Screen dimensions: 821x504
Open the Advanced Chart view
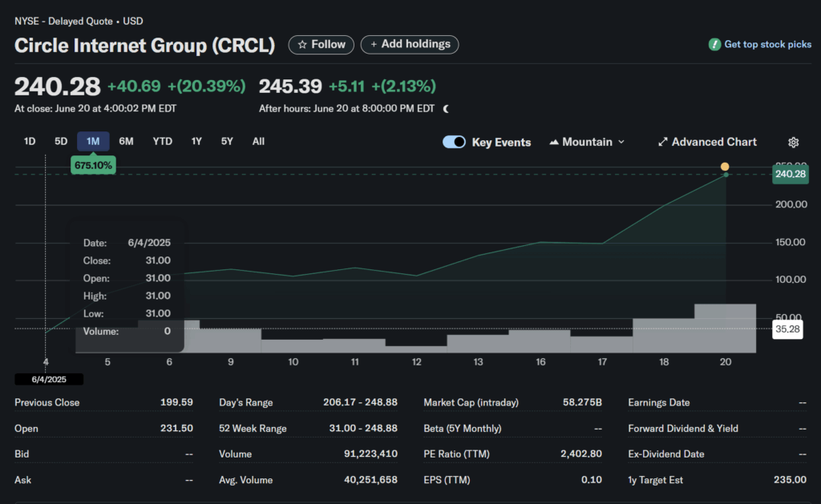tap(707, 142)
